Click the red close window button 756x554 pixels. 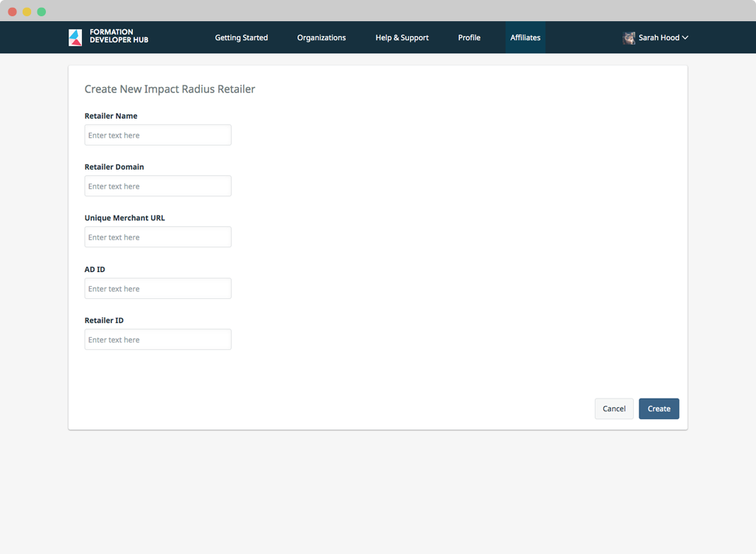pyautogui.click(x=13, y=11)
